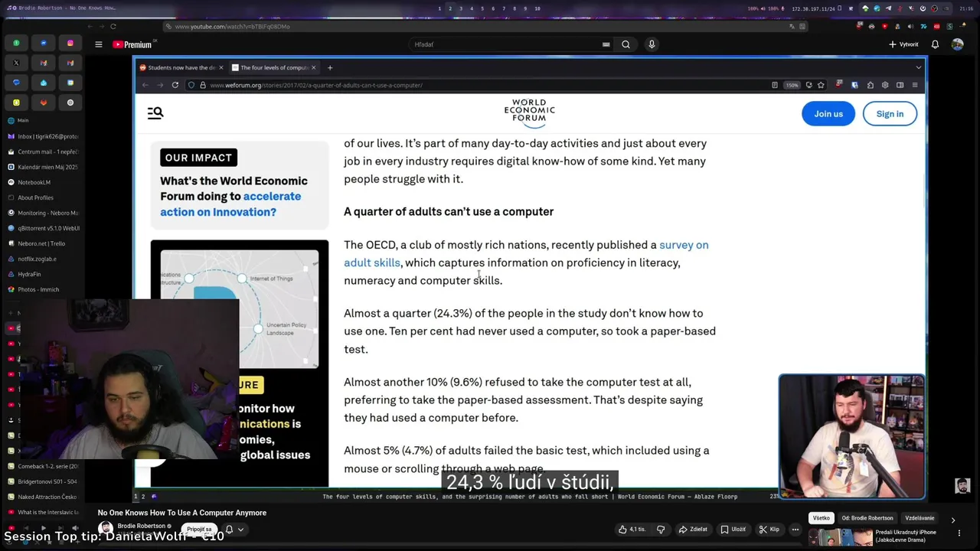Show next filter chips with right arrow
Viewport: 980px width, 551px height.
click(953, 520)
